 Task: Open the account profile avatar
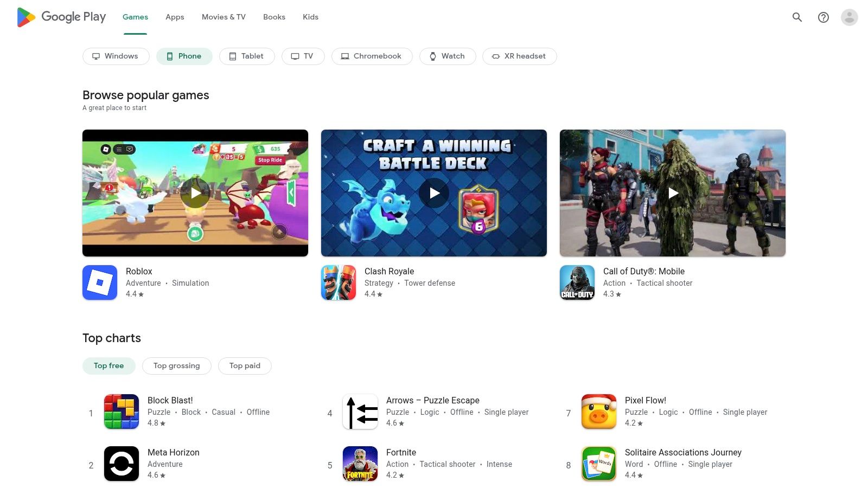click(849, 17)
